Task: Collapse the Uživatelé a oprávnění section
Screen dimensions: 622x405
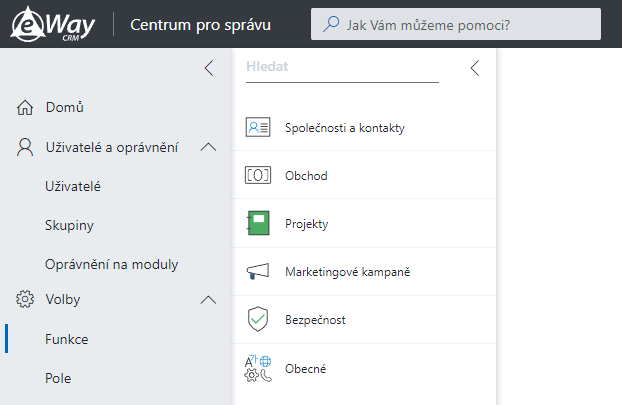Action: tap(208, 148)
